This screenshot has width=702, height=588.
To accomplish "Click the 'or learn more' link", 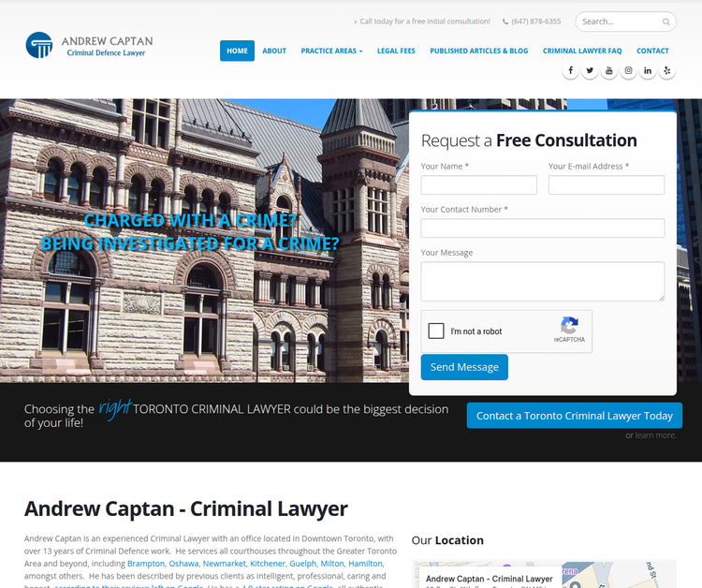I will pos(651,435).
